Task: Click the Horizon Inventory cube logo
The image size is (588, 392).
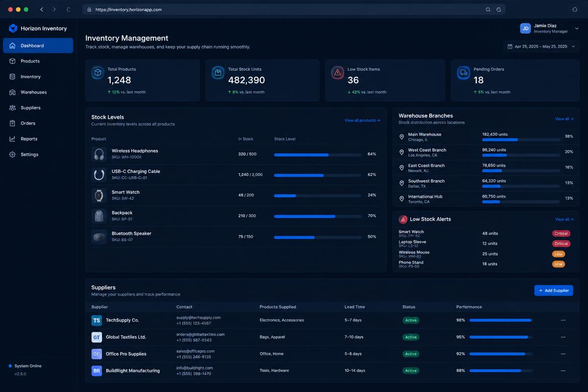Action: click(13, 28)
